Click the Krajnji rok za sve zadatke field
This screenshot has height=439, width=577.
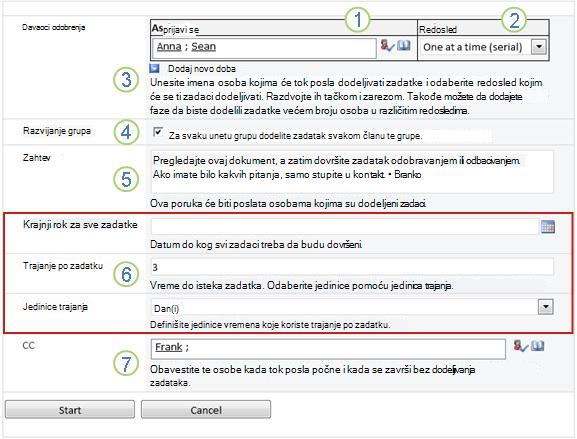click(x=345, y=226)
